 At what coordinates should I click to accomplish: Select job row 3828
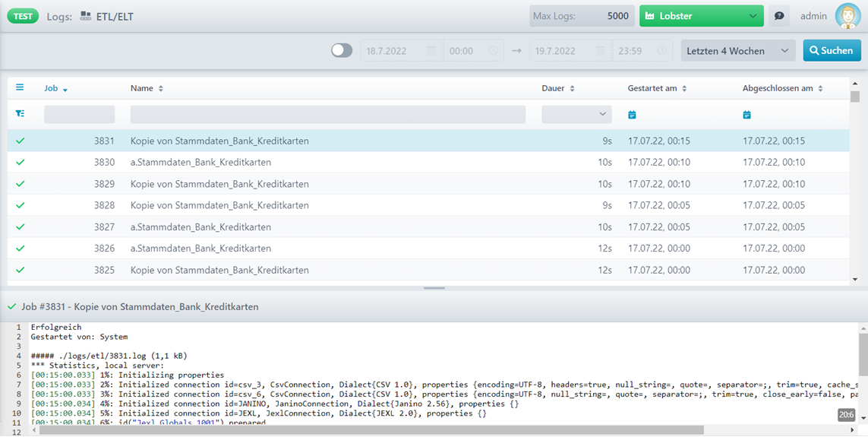tap(428, 205)
